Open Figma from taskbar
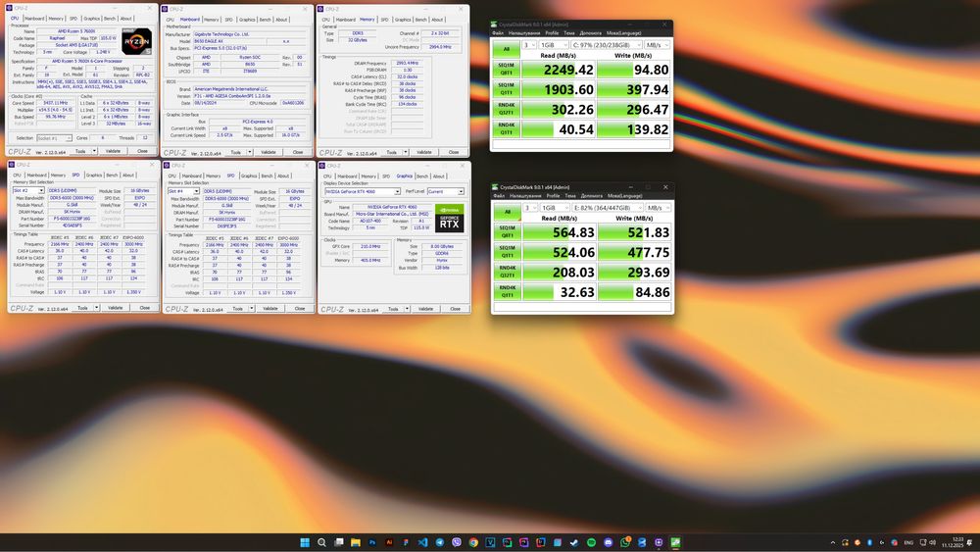Viewport: 980px width, 552px height. tap(407, 542)
